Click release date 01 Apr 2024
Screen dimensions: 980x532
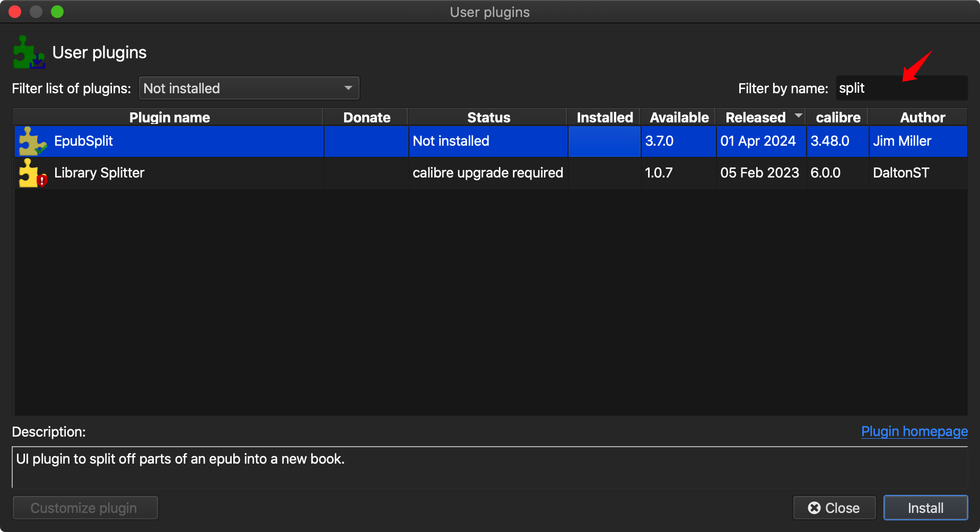(x=761, y=141)
